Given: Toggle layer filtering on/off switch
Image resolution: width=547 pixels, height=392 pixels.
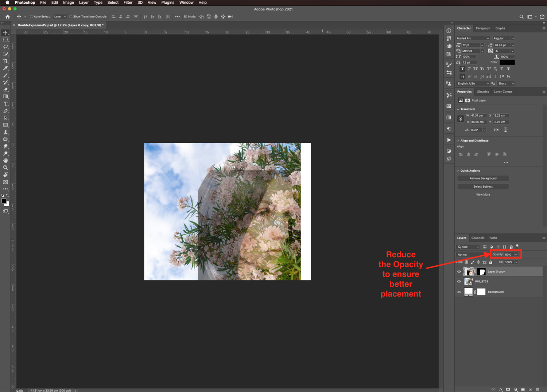Looking at the screenshot, I should click(517, 246).
